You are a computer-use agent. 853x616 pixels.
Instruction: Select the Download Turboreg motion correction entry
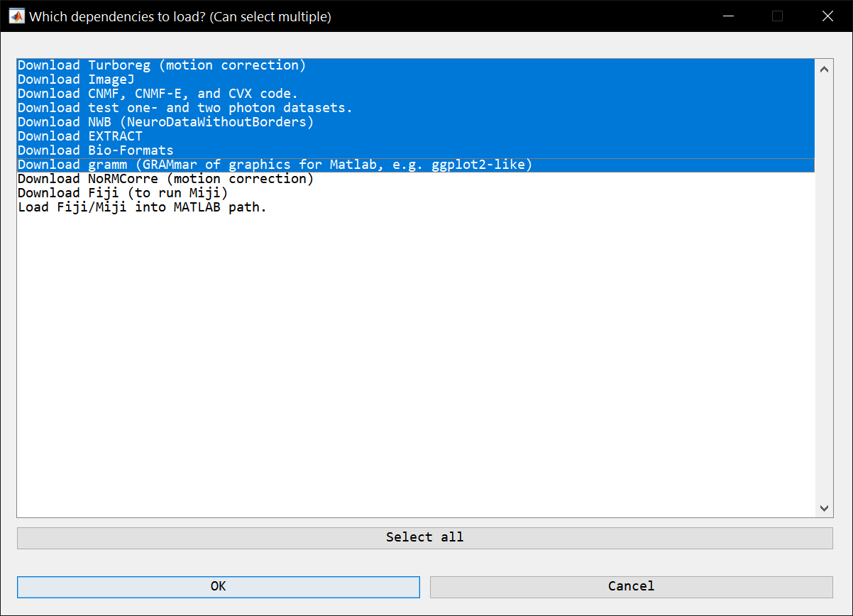[x=161, y=65]
